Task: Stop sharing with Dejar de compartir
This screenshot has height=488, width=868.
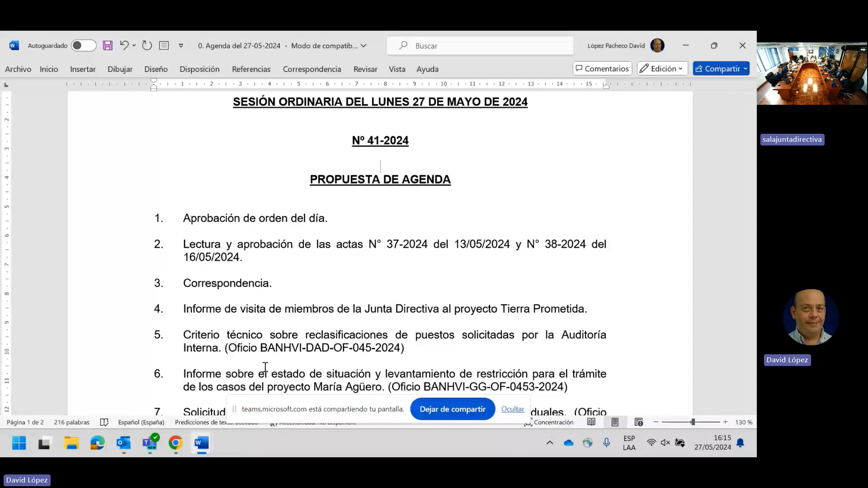Action: click(x=452, y=409)
